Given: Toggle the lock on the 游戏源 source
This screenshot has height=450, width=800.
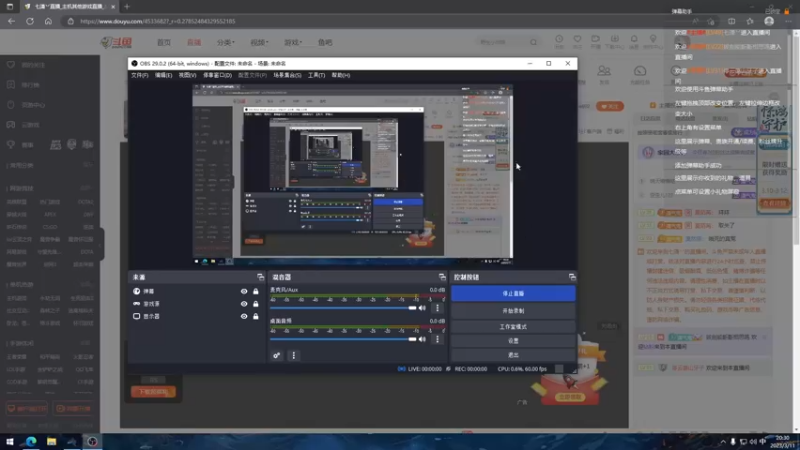Looking at the screenshot, I should [256, 304].
